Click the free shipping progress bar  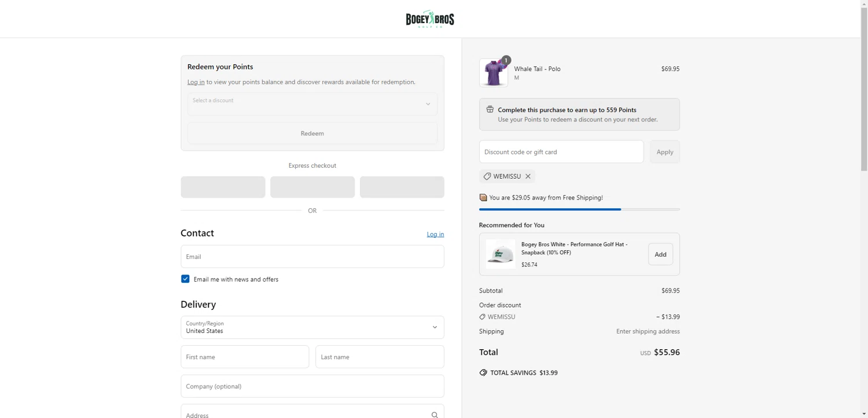click(579, 209)
